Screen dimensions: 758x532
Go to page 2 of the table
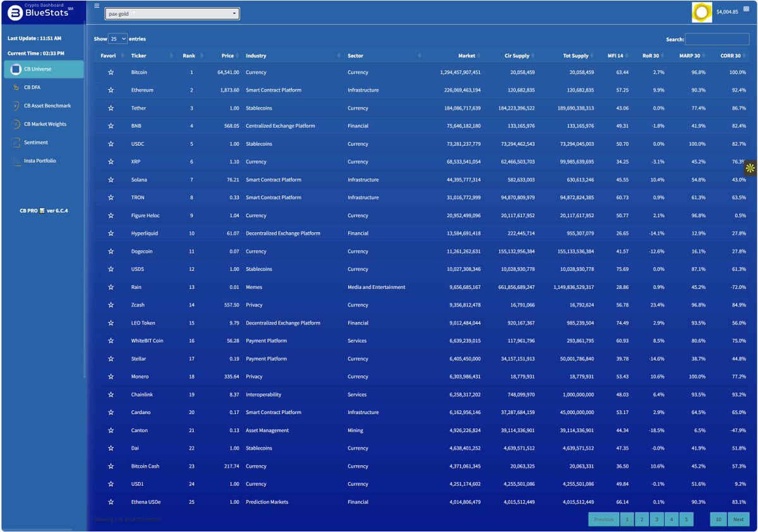pyautogui.click(x=641, y=519)
